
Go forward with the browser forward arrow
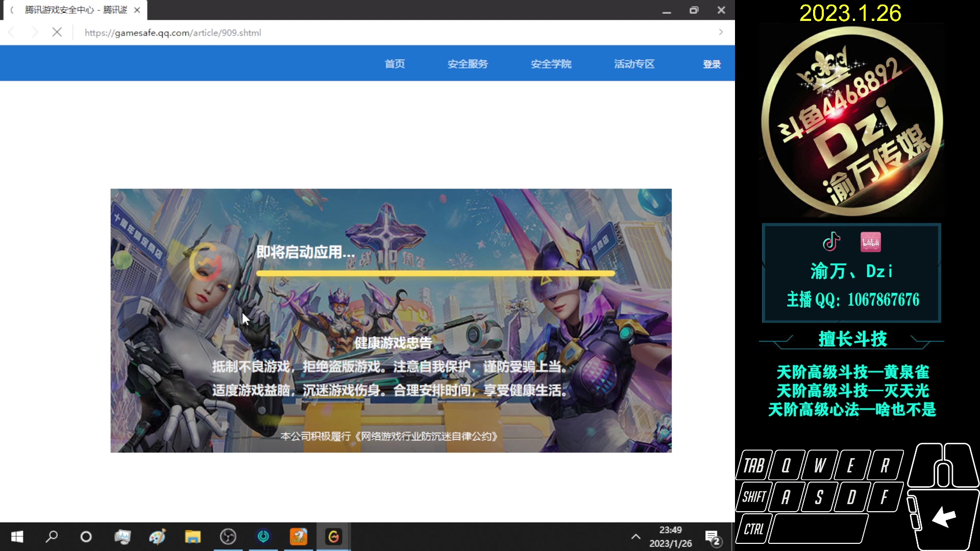(35, 32)
